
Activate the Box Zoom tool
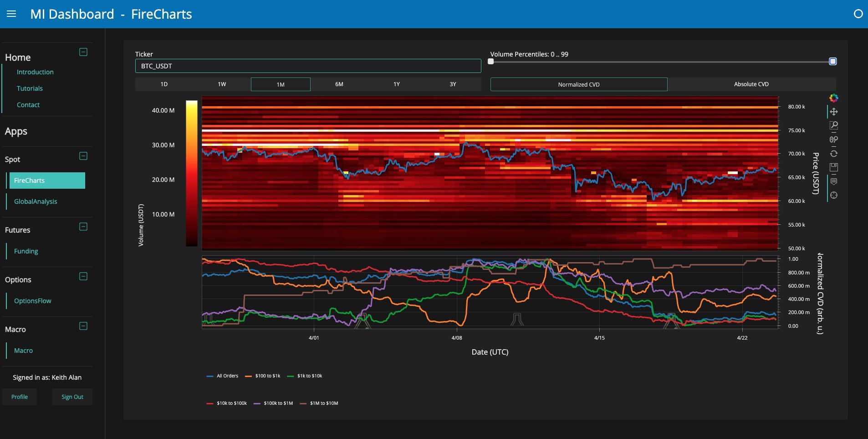pos(834,124)
